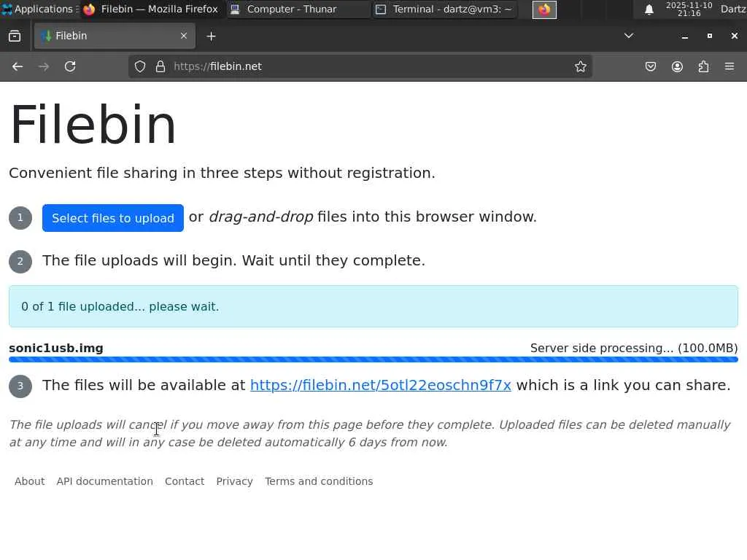This screenshot has width=747, height=560.
Task: Expand the list all tabs chevron
Action: [629, 36]
